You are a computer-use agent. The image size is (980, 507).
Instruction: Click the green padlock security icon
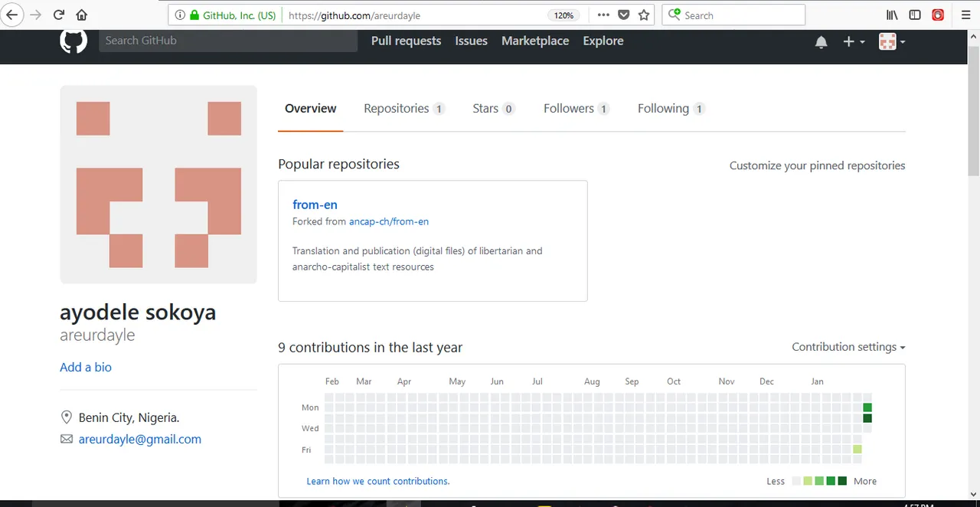point(194,15)
